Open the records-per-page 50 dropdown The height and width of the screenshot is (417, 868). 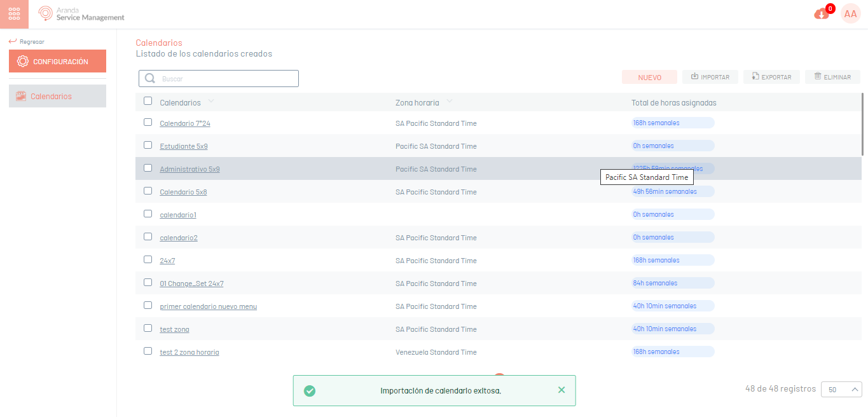(841, 390)
